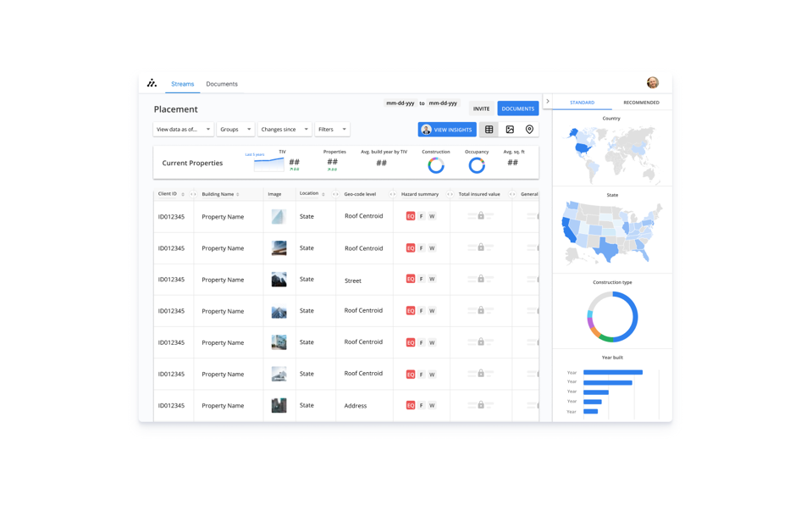Image resolution: width=812 pixels, height=511 pixels.
Task: Select the Recommended tab
Action: 641,103
